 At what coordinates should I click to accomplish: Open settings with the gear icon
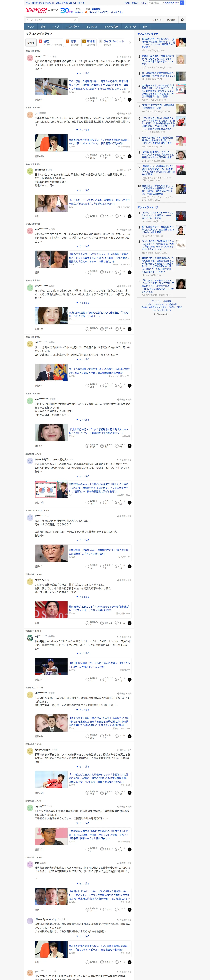(182, 20)
